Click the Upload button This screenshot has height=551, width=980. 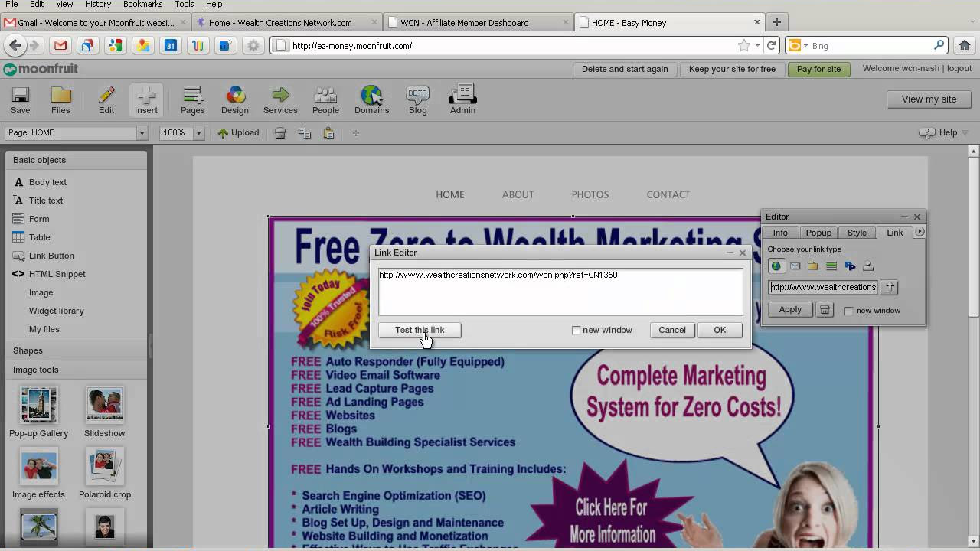pos(238,133)
